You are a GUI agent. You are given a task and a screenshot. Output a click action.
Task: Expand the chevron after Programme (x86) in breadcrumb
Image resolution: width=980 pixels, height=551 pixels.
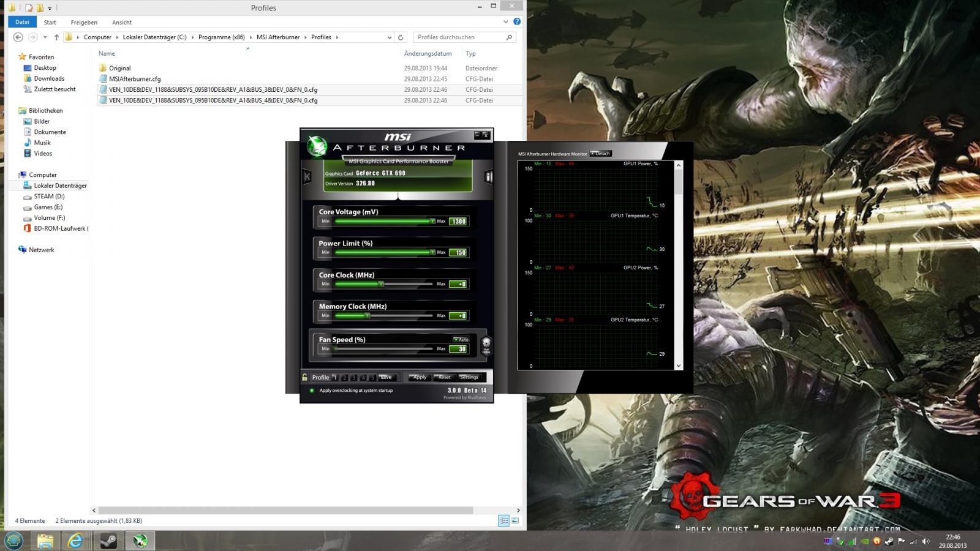click(251, 37)
